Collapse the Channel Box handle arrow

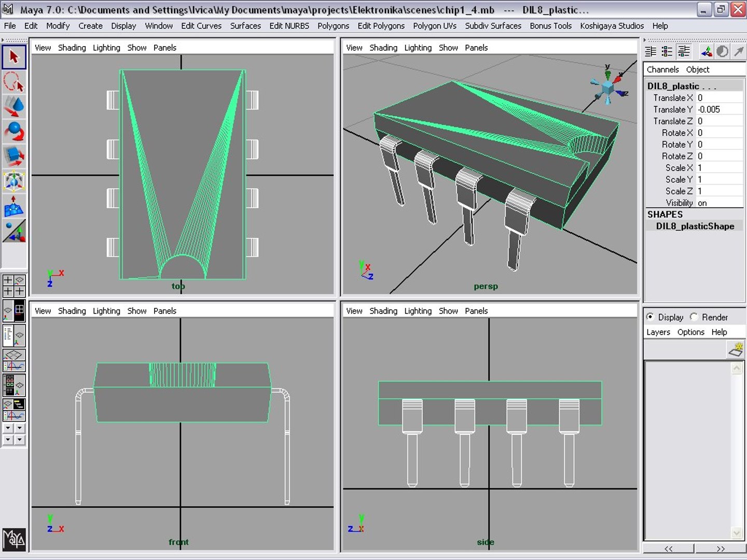click(645, 39)
